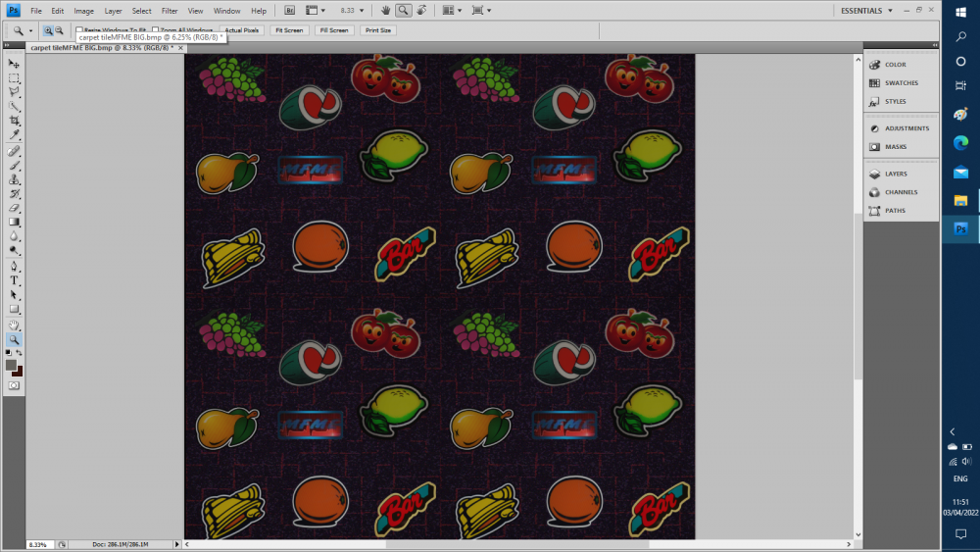Viewport: 980px width, 552px height.
Task: Open the Channels panel
Action: tap(902, 192)
